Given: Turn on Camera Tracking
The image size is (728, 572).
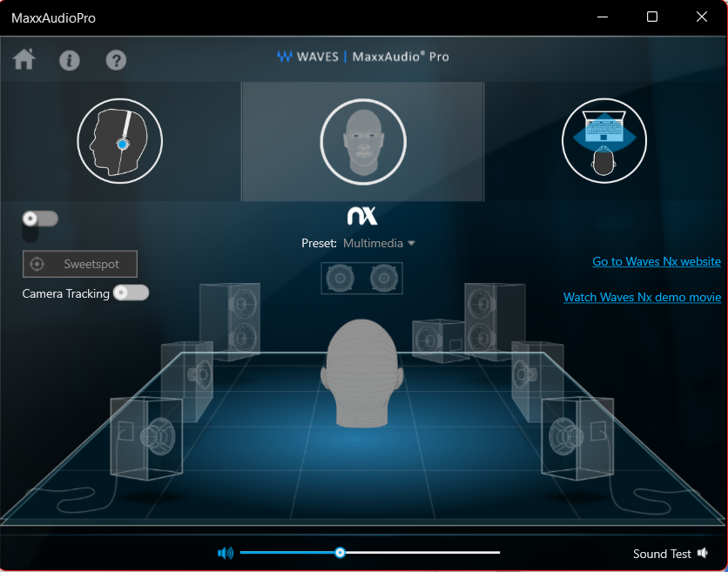Looking at the screenshot, I should click(131, 293).
